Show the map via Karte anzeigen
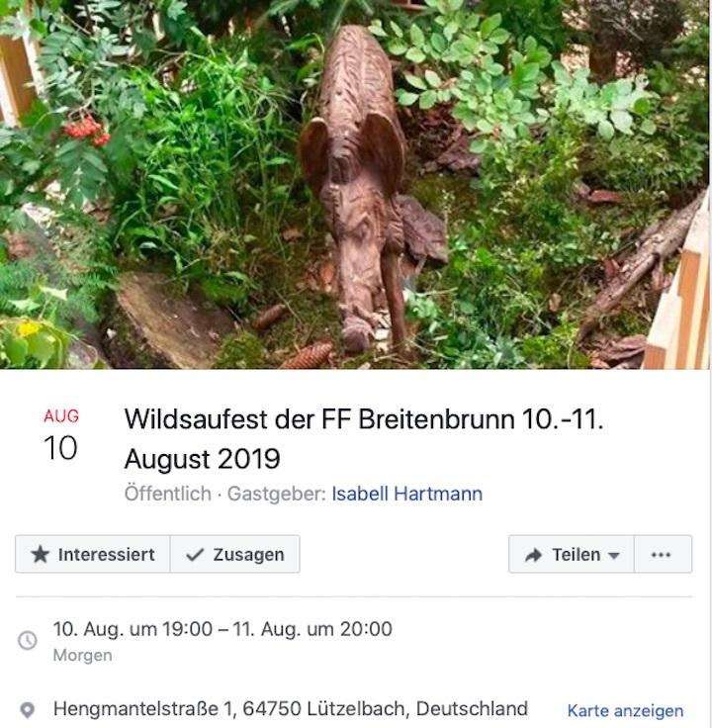Screen dimensions: 712x728 (x=625, y=711)
